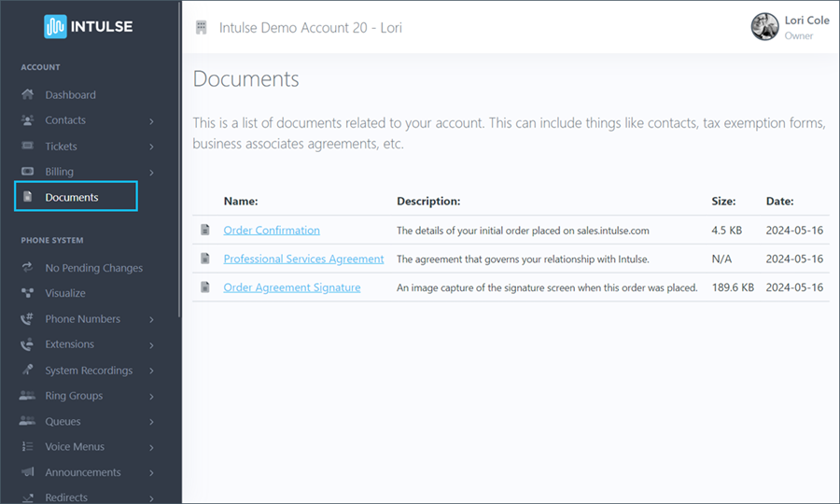The height and width of the screenshot is (504, 840).
Task: Expand the Phone Numbers submenu chevron
Action: [x=151, y=320]
